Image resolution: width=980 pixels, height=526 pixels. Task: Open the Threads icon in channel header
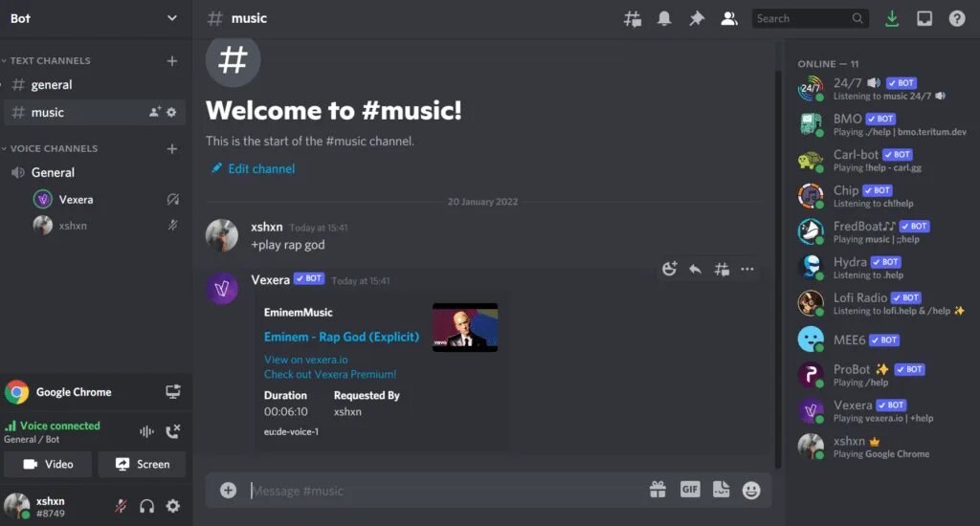tap(633, 19)
